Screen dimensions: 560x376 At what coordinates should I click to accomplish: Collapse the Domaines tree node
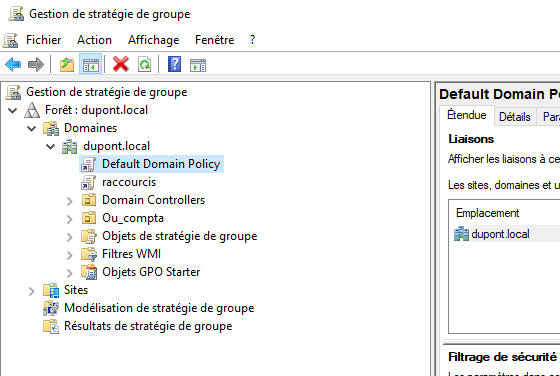(x=32, y=128)
